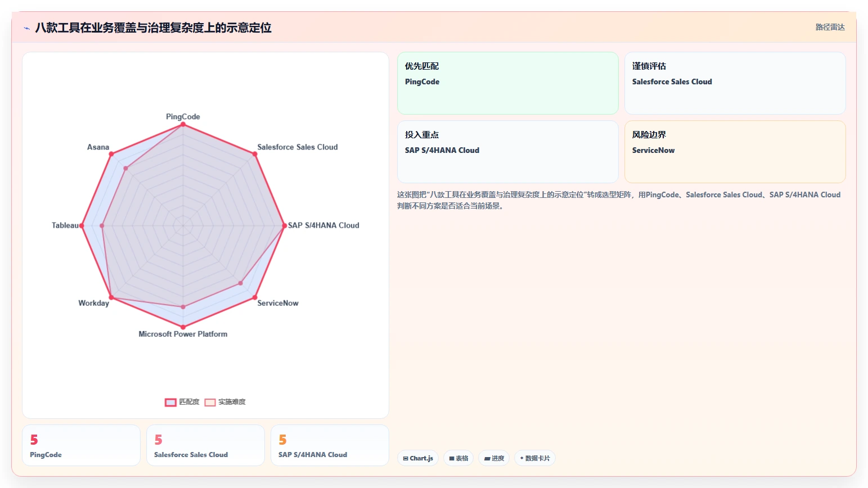Click the score 5 SAP S/4HANA Cloud stat card

330,445
